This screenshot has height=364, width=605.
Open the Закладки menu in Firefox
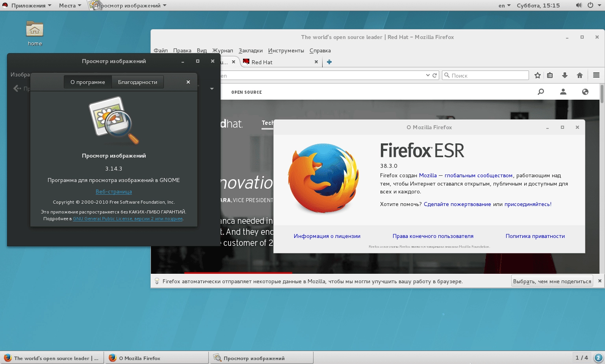(251, 50)
